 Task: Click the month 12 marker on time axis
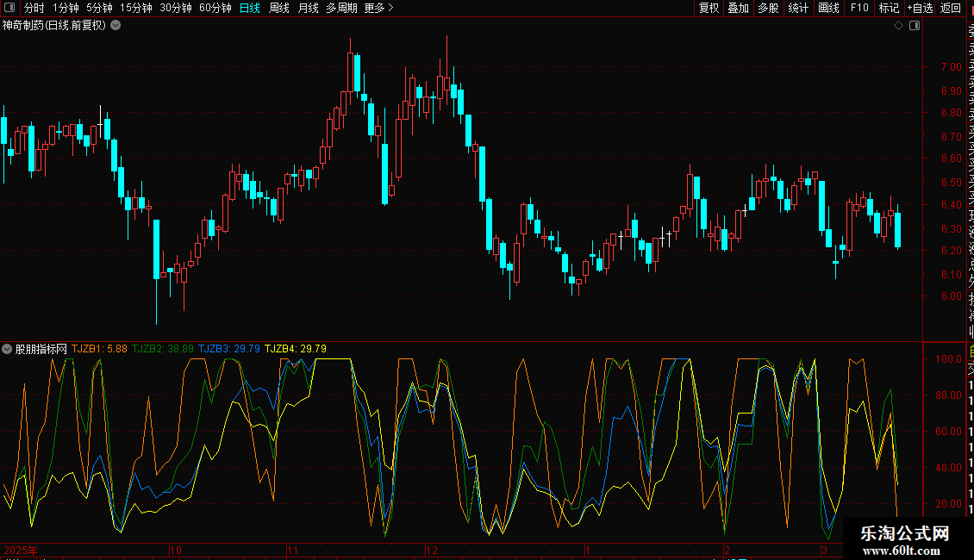(x=432, y=550)
